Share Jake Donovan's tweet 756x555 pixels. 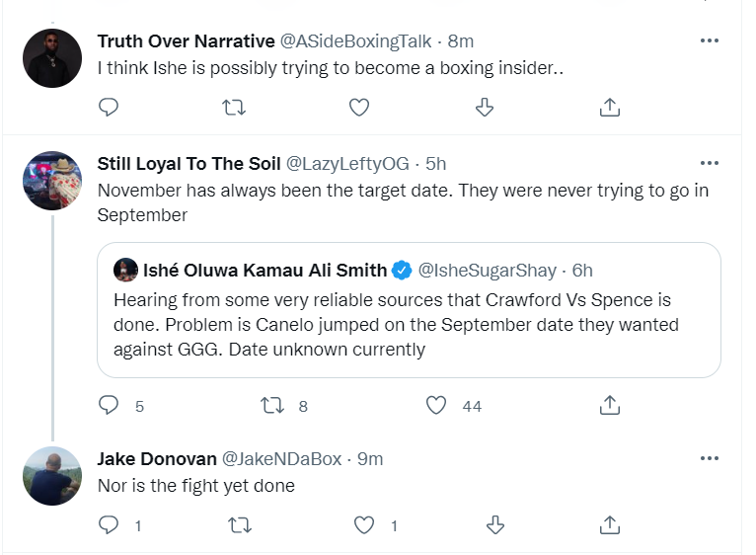(610, 525)
